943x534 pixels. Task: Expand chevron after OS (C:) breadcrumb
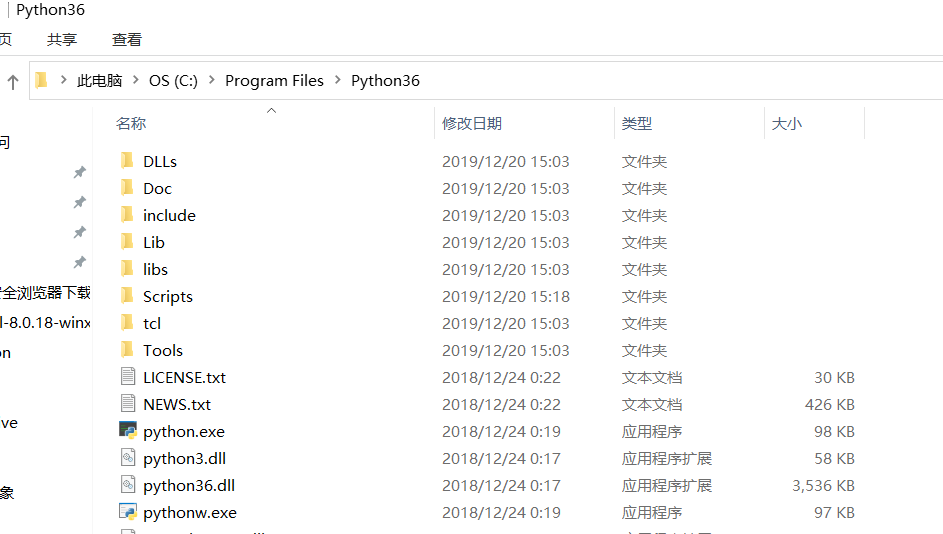click(211, 80)
